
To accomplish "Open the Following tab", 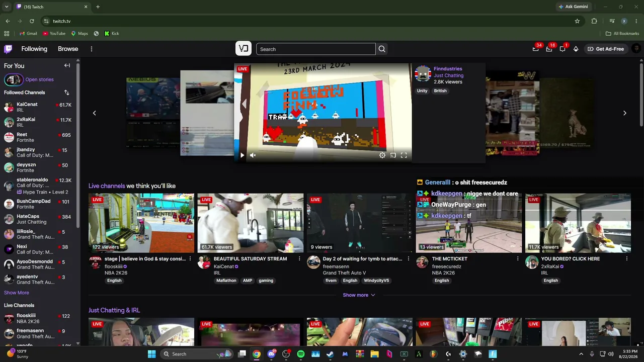I will [x=34, y=49].
